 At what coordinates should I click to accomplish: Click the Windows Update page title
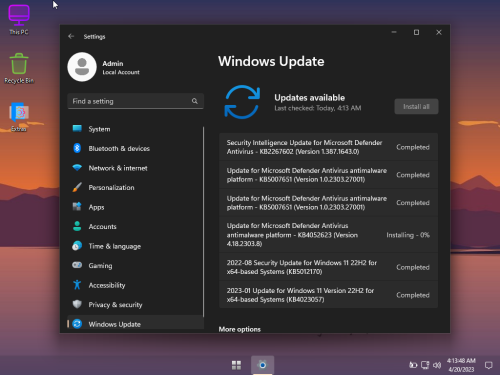tap(271, 61)
